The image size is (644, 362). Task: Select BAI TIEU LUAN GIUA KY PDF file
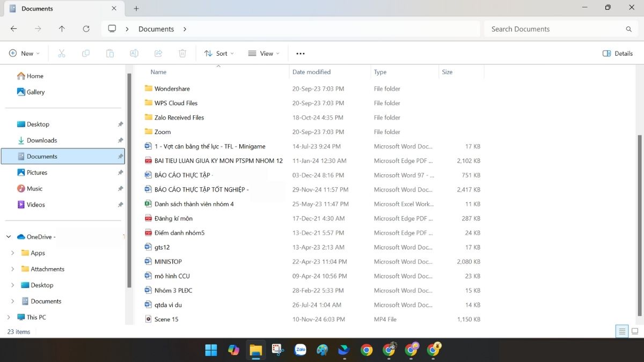coord(218,160)
